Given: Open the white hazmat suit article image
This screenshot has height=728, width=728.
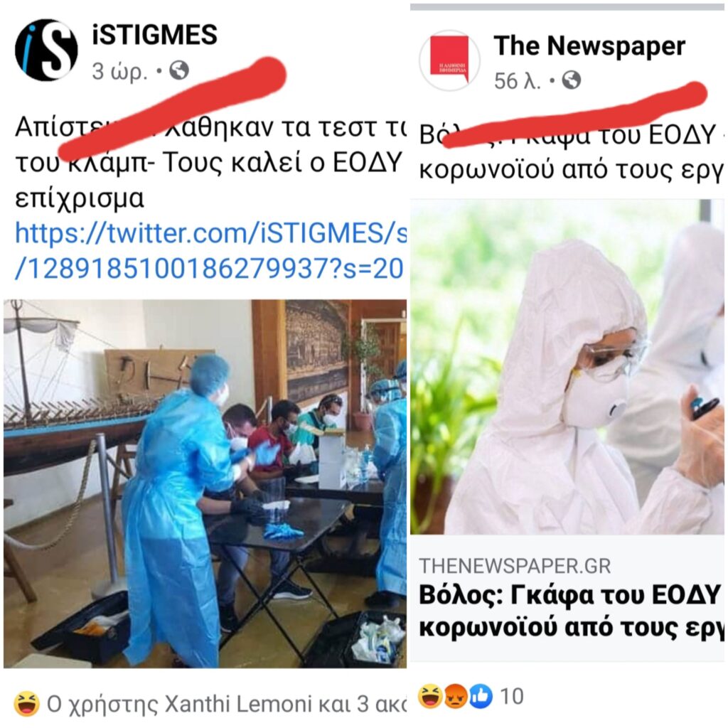Looking at the screenshot, I should tap(567, 367).
